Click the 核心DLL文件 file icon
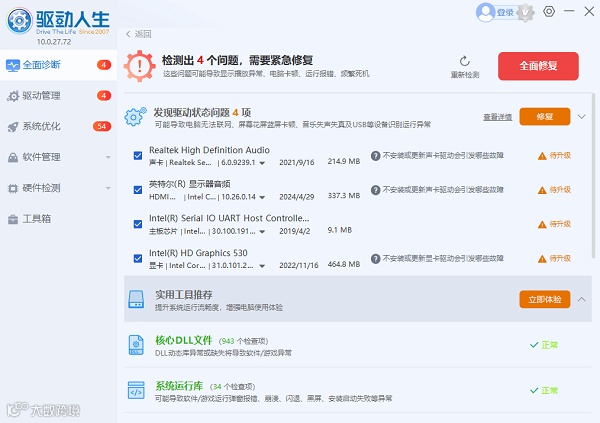This screenshot has width=600, height=423. 136,345
